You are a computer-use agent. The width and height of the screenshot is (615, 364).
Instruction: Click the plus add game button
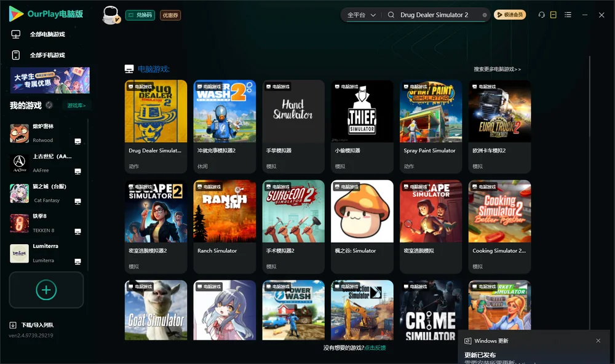46,290
